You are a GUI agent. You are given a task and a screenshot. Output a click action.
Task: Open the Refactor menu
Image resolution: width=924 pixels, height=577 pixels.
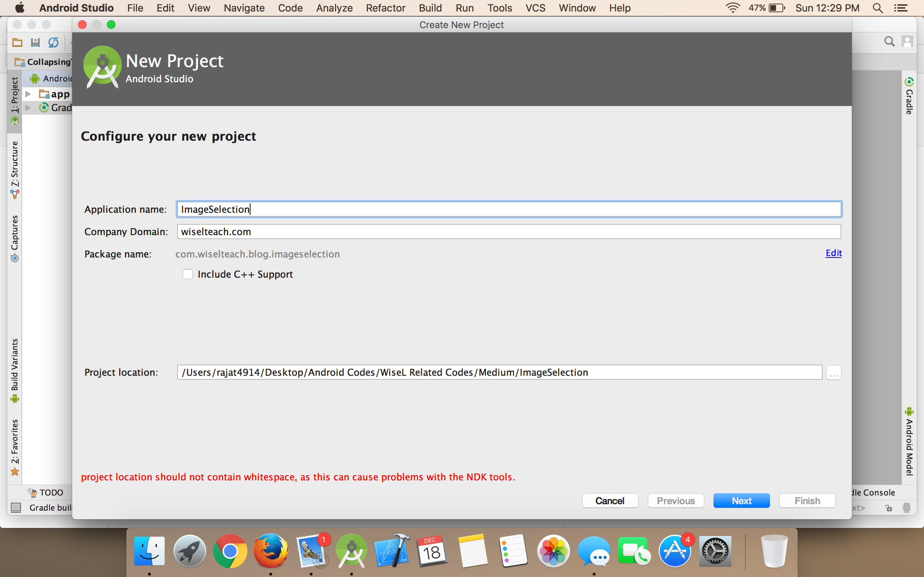coord(385,8)
